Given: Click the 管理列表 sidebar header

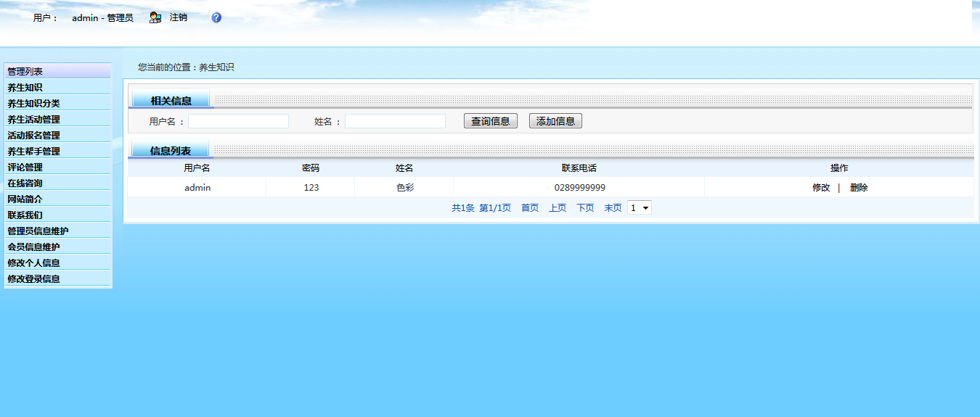Looking at the screenshot, I should [57, 71].
